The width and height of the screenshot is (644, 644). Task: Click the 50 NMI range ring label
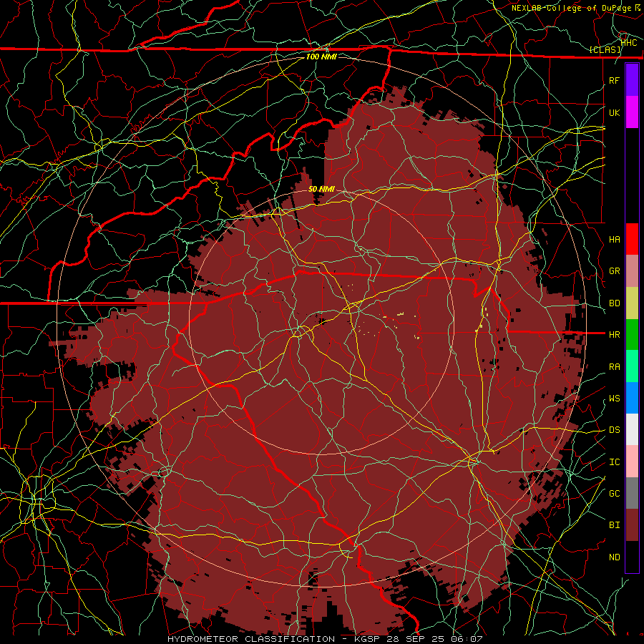(x=321, y=189)
